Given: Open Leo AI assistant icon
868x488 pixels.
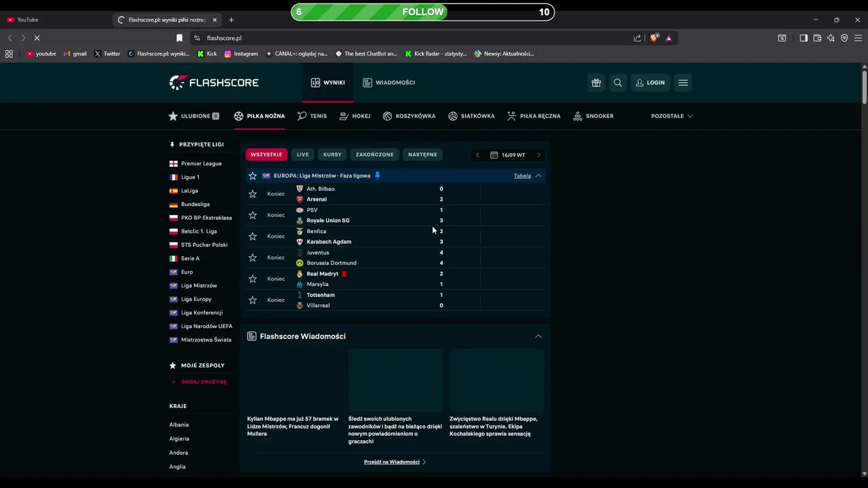Looking at the screenshot, I should 831,38.
